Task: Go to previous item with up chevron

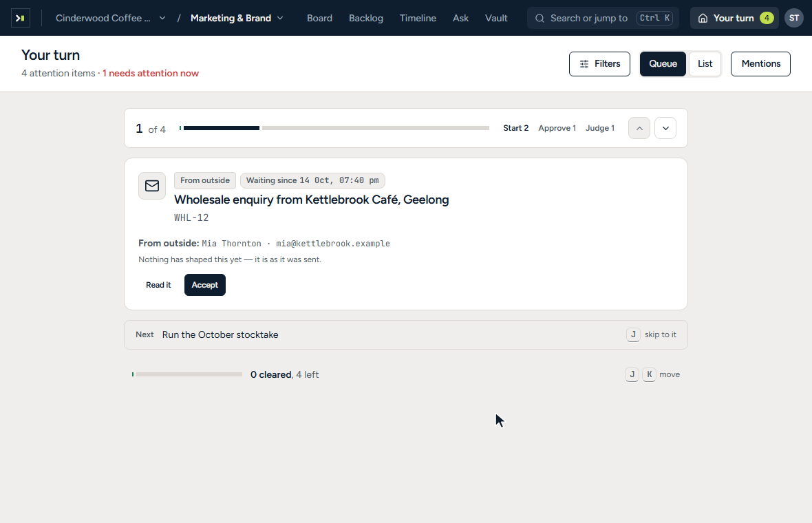Action: coord(639,129)
